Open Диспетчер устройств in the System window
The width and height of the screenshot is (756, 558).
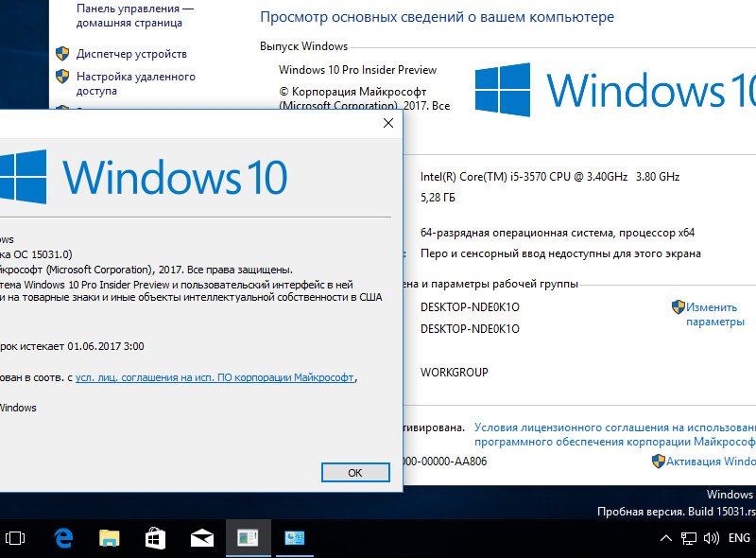[x=131, y=54]
